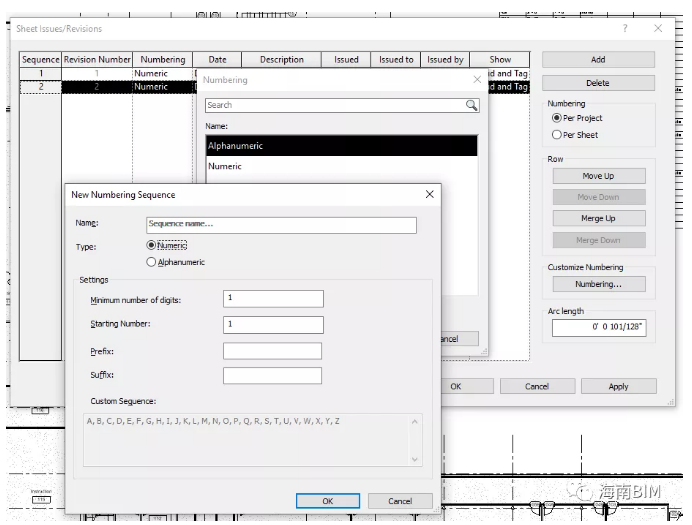Select Numeric in the Name list
Screen dimensions: 692x525
coord(342,166)
